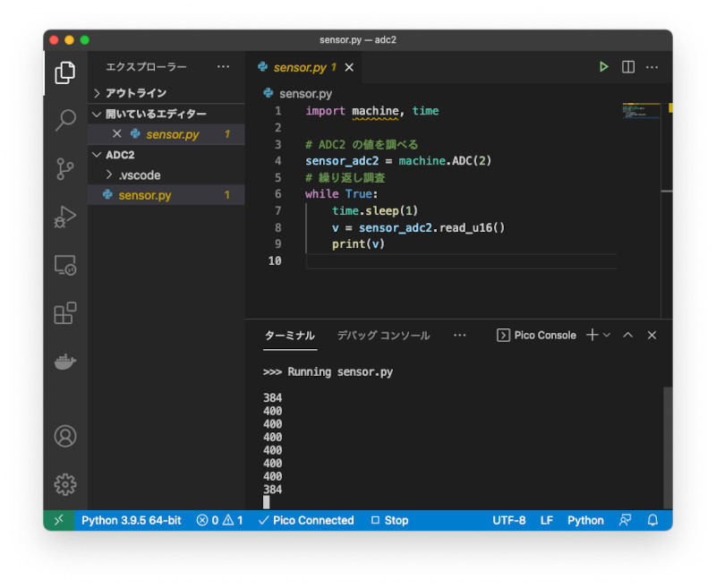This screenshot has width=716, height=588.
Task: Switch to the デバッグ コンソール tab
Action: [383, 336]
